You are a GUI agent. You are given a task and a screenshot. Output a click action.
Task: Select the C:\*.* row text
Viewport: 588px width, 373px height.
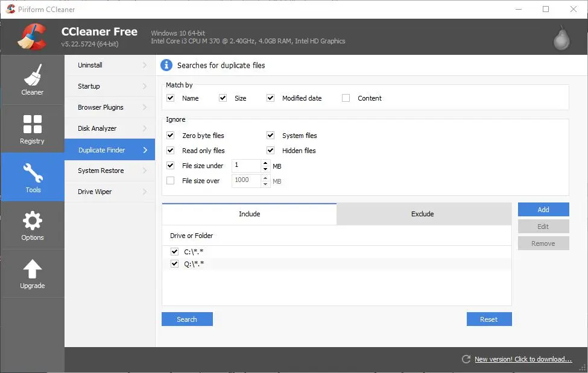[194, 252]
